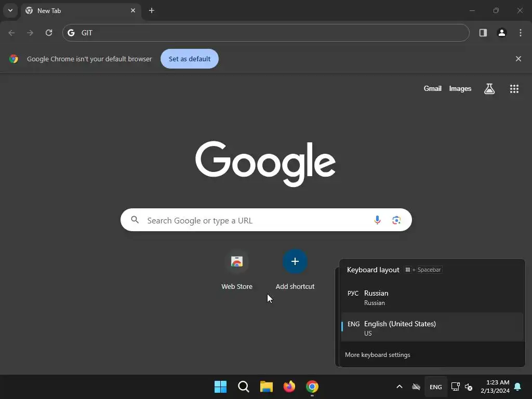Open Search Labs flask icon
Image resolution: width=532 pixels, height=399 pixels.
489,88
